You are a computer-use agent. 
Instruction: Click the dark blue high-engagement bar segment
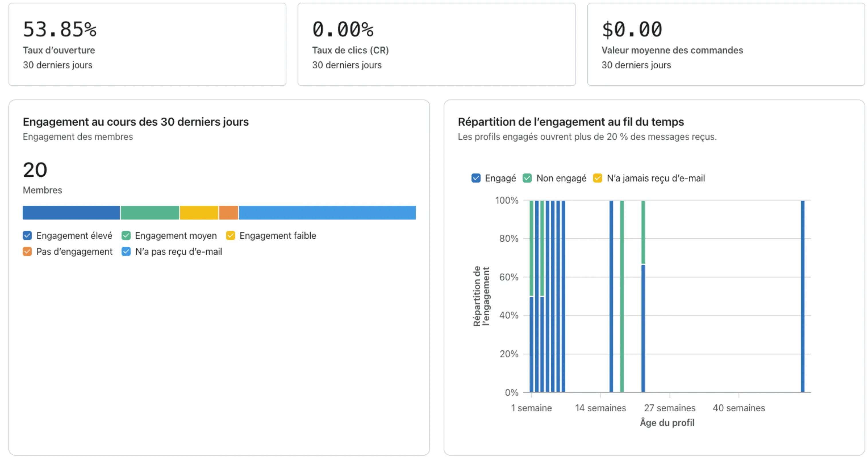(x=71, y=213)
